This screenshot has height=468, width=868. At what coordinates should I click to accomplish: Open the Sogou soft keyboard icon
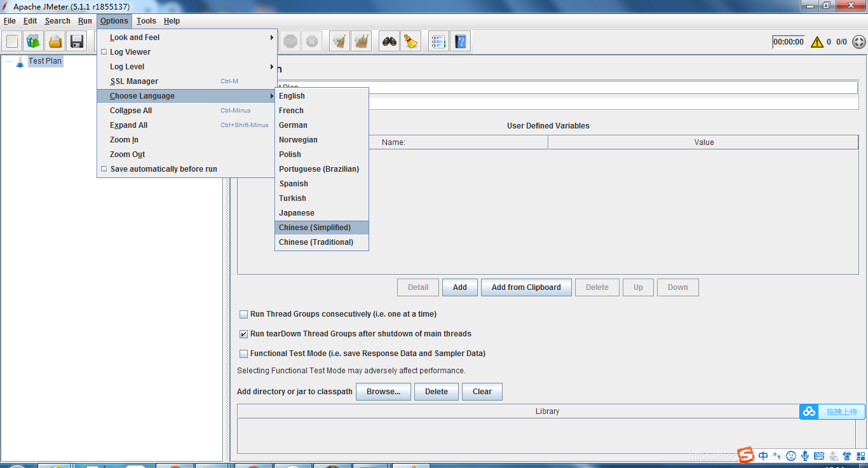[819, 455]
